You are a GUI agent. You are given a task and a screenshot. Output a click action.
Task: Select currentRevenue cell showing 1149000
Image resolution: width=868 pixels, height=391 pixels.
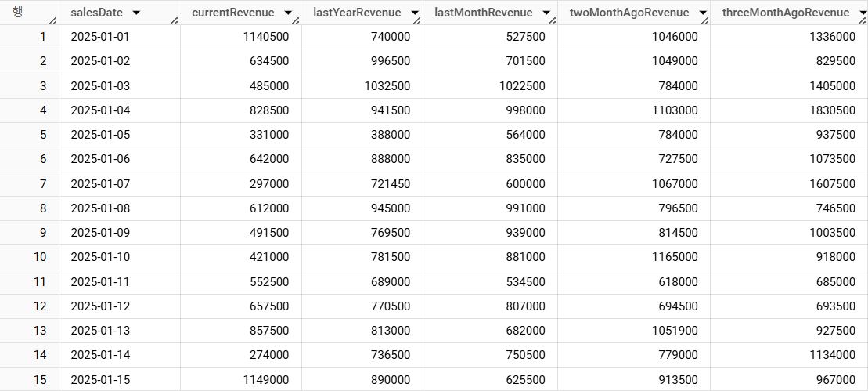pyautogui.click(x=241, y=379)
